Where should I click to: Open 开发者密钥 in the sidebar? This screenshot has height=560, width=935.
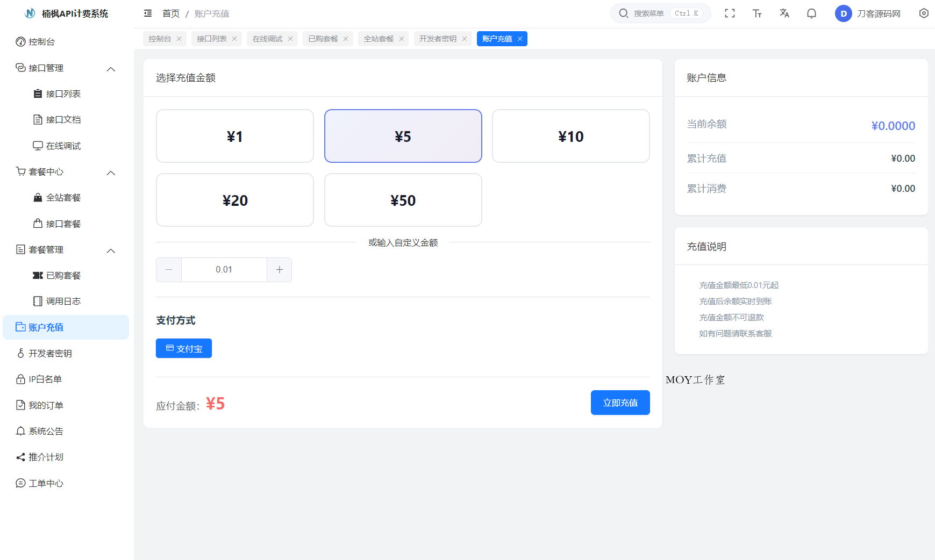coord(49,353)
